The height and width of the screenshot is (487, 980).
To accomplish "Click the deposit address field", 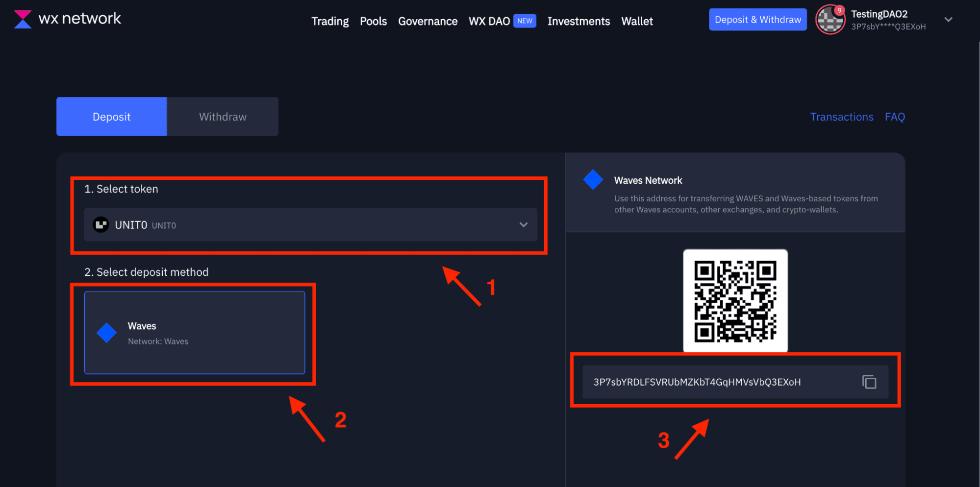I will tap(735, 382).
